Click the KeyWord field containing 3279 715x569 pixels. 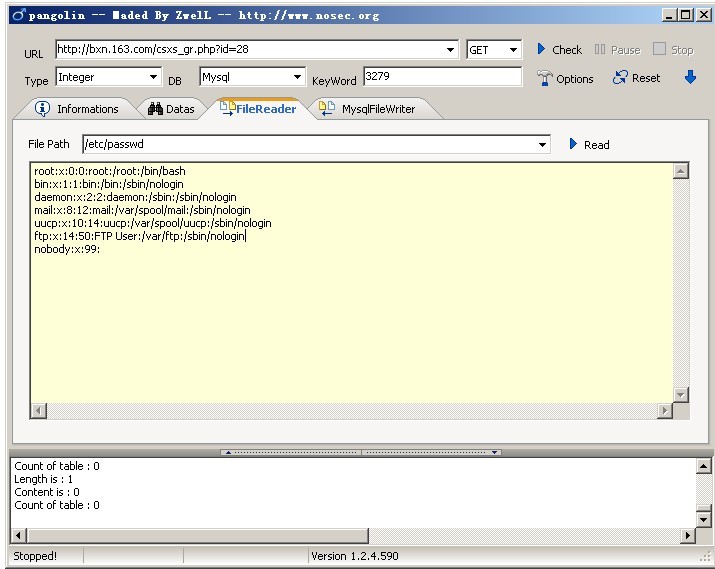click(442, 76)
